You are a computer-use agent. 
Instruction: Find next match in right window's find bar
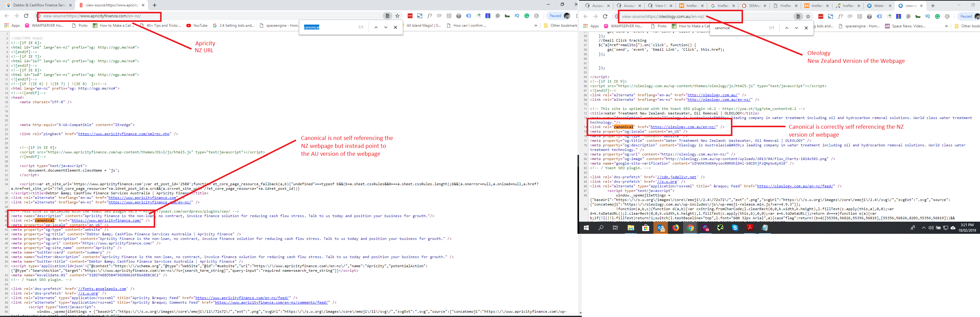(x=796, y=28)
